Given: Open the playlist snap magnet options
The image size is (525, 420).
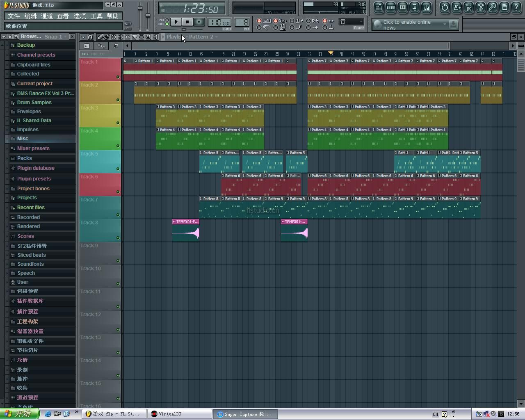Looking at the screenshot, I should (x=90, y=37).
